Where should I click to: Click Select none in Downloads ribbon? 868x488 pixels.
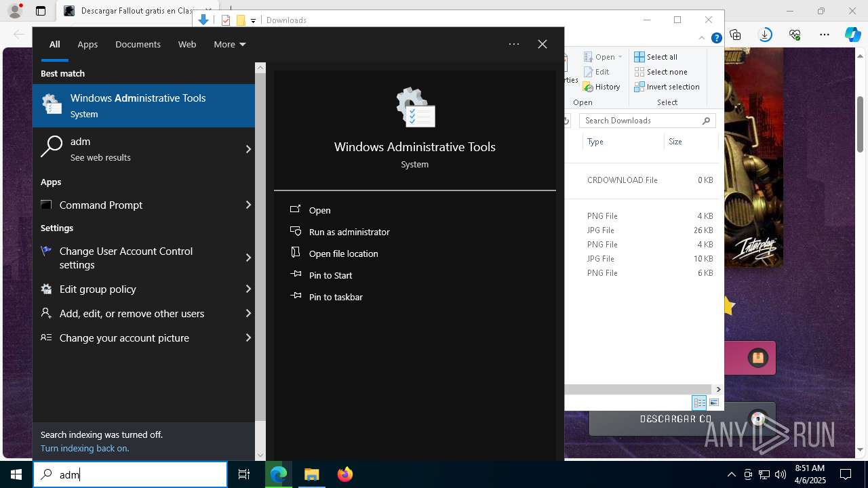click(661, 72)
